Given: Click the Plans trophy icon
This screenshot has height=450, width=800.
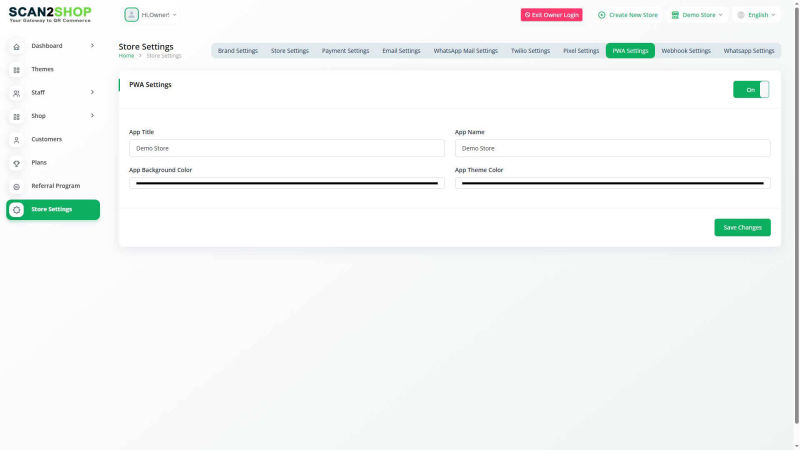Looking at the screenshot, I should coord(16,163).
